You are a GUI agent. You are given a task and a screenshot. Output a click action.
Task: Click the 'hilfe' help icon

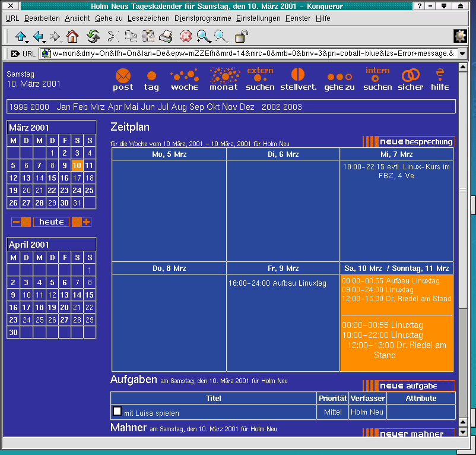pyautogui.click(x=440, y=76)
